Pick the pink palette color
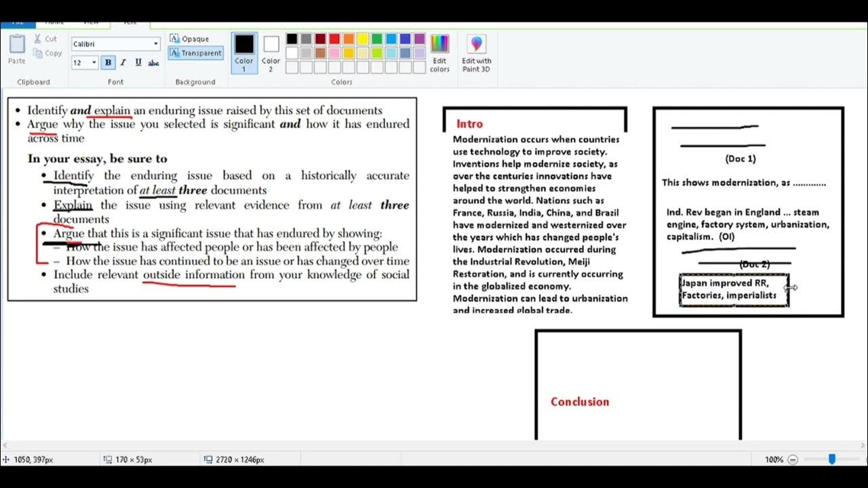The width and height of the screenshot is (868, 488). 334,53
